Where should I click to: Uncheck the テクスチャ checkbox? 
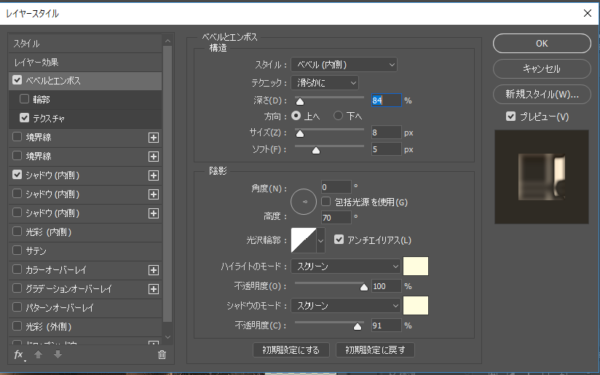[24, 118]
